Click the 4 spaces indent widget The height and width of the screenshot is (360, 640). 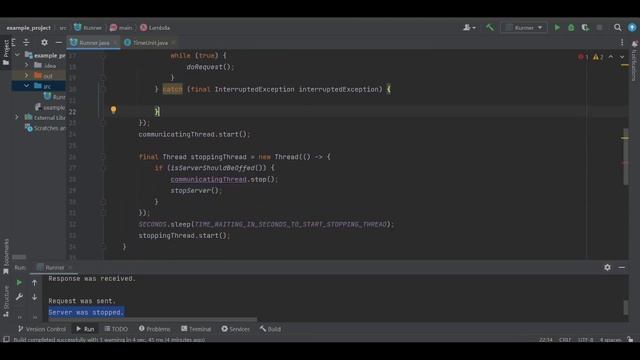[x=610, y=340]
